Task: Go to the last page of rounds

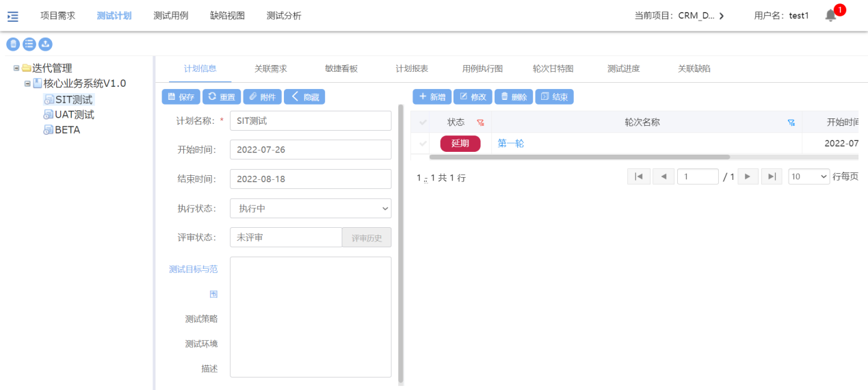Action: click(x=772, y=177)
